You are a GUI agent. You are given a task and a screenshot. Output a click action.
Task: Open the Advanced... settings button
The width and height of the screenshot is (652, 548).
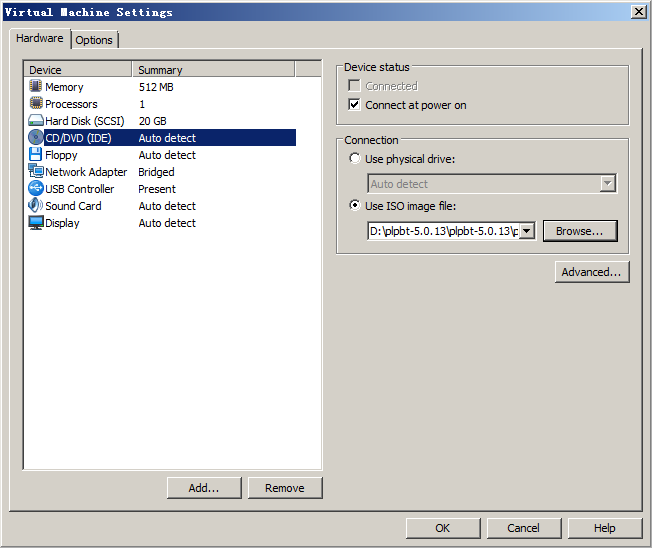(x=592, y=272)
